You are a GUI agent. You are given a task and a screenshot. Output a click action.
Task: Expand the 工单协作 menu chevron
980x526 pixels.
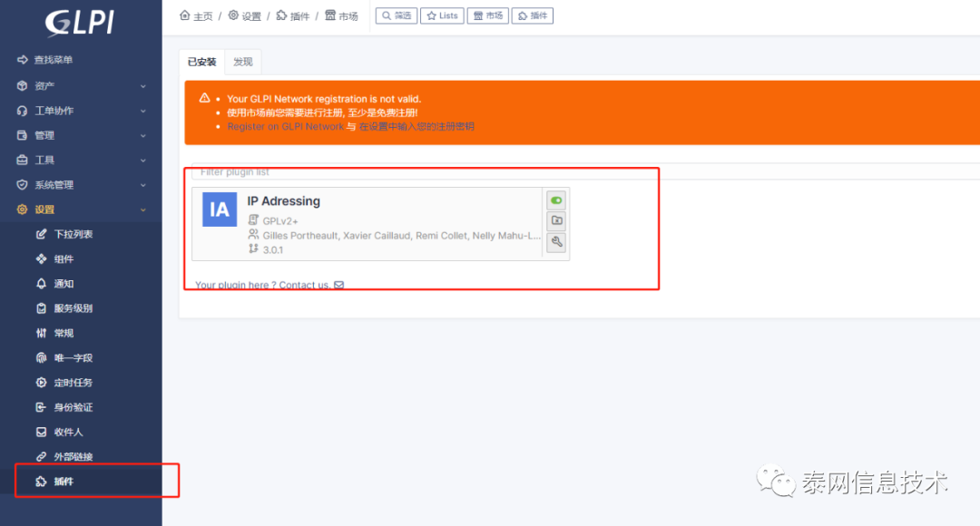(143, 112)
